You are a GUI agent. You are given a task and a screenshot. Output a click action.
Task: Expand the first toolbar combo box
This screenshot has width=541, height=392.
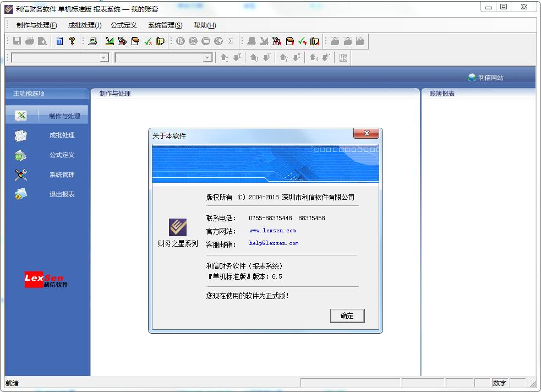(104, 58)
